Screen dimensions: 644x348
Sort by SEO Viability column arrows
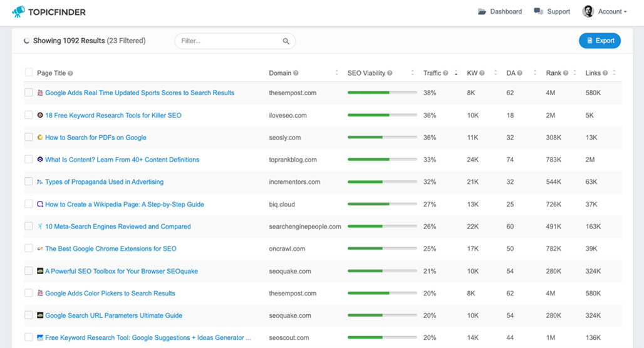412,73
